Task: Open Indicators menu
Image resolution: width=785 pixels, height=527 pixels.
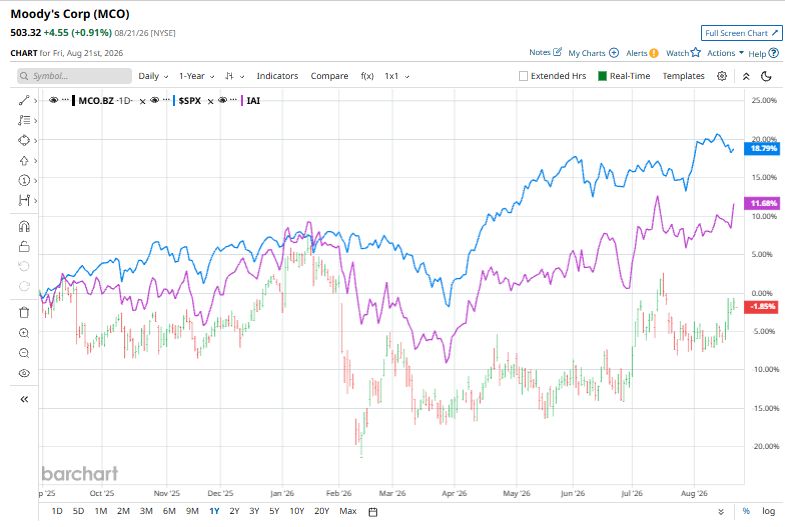Action: 277,76
